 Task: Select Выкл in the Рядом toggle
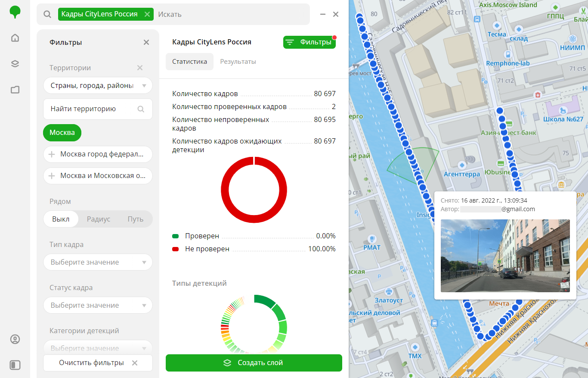pos(61,219)
